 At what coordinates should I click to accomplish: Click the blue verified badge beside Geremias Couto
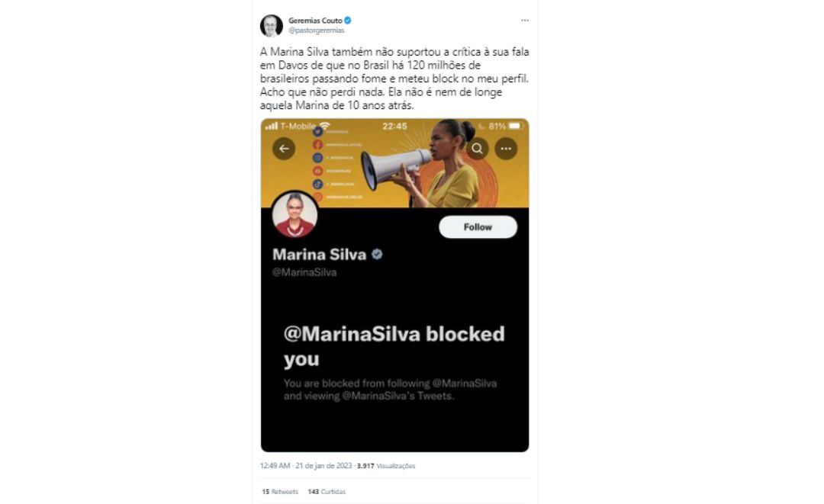click(x=348, y=21)
